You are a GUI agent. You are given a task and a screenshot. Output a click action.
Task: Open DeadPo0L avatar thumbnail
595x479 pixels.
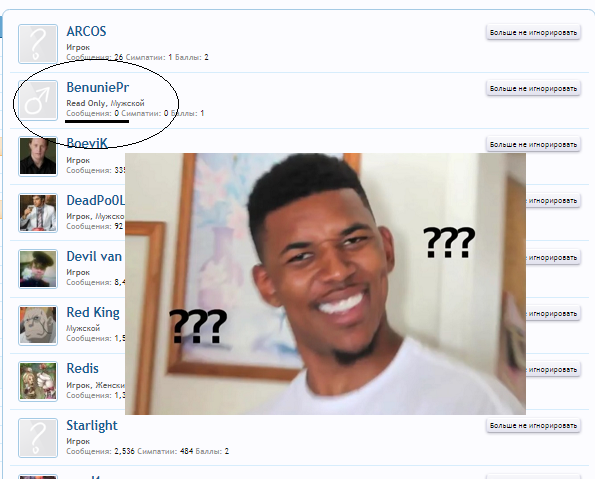(x=38, y=213)
